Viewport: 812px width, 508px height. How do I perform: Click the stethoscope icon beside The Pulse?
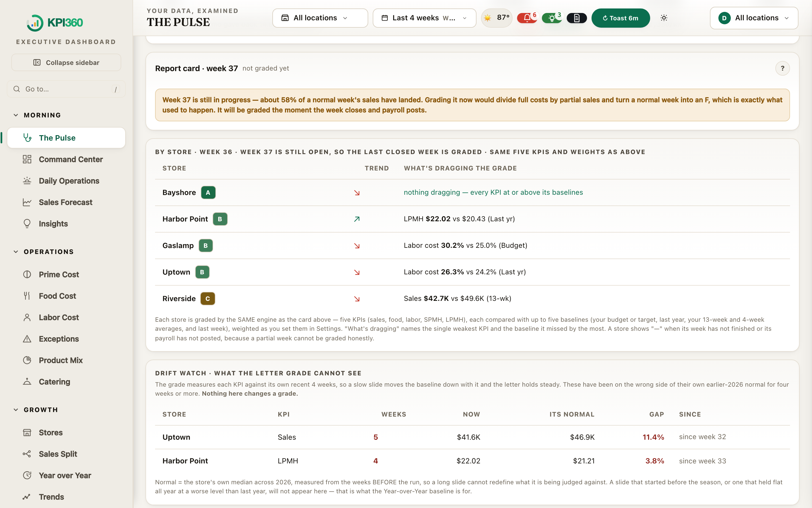click(27, 138)
